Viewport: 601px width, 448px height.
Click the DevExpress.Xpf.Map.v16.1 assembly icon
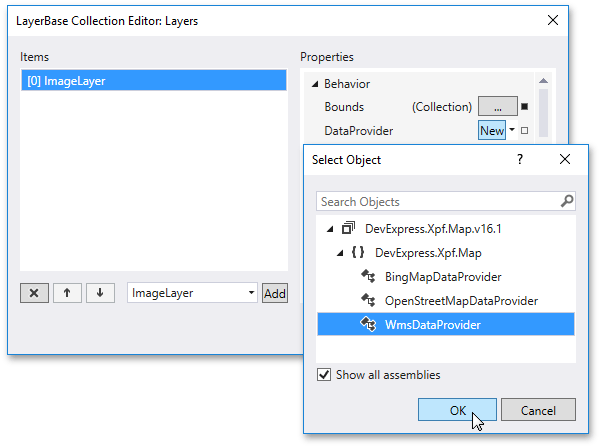point(348,228)
